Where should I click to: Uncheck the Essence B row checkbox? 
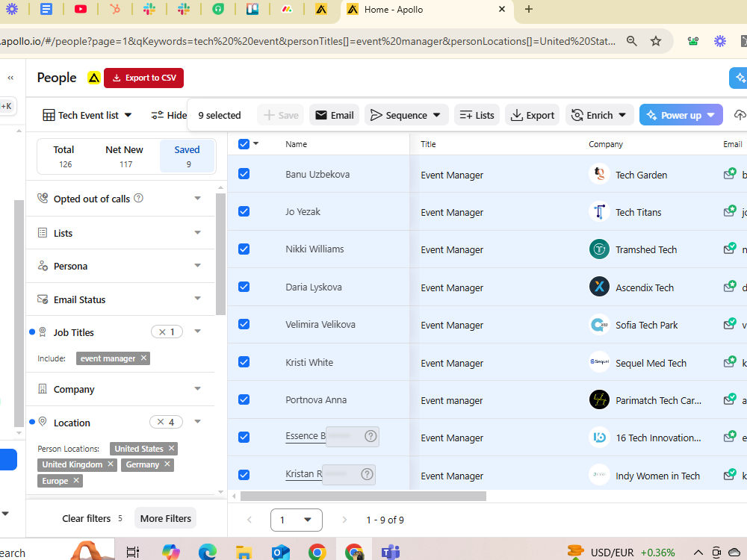coord(244,437)
